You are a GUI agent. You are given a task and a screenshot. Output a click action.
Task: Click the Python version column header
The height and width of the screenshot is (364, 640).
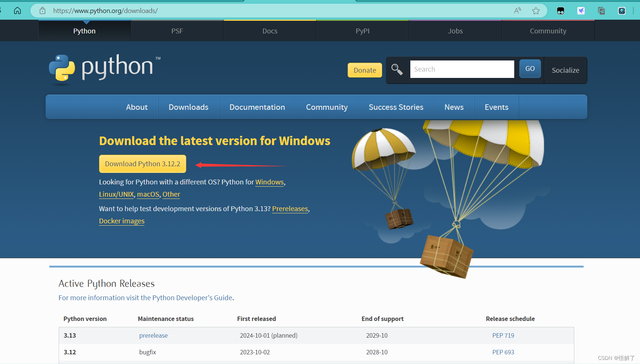(85, 319)
